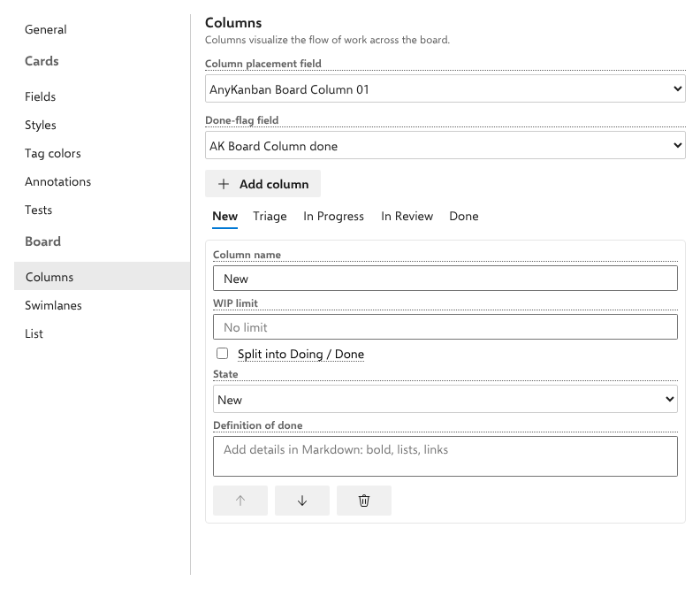The height and width of the screenshot is (589, 700).
Task: Click the move column up arrow icon
Action: pos(240,501)
